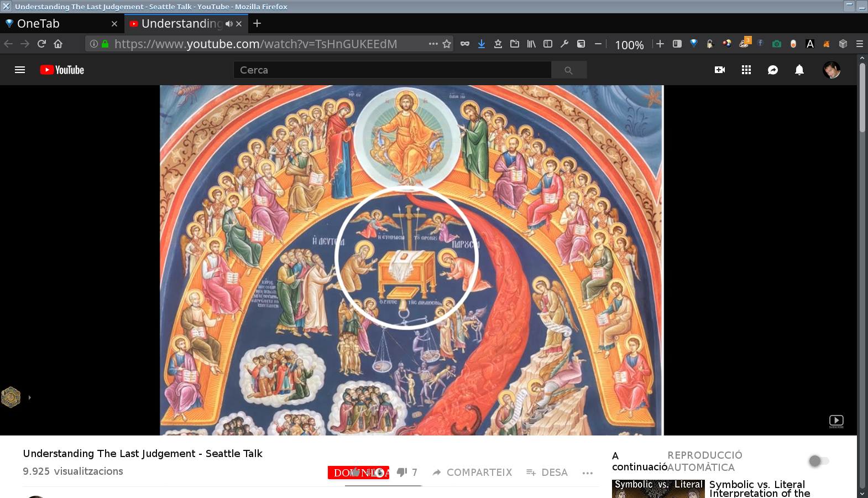
Task: Toggle REPRODUCCIÓ AUTOMÀTICA autoplay switch
Action: [819, 461]
